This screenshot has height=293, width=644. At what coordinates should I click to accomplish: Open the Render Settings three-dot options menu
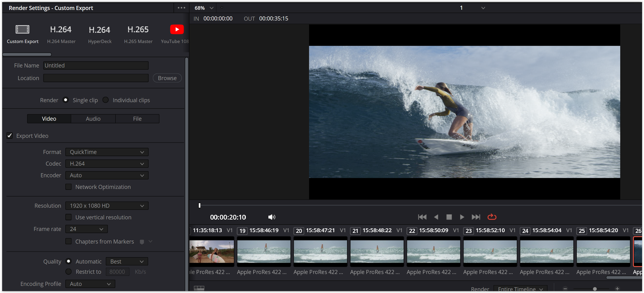pyautogui.click(x=181, y=8)
